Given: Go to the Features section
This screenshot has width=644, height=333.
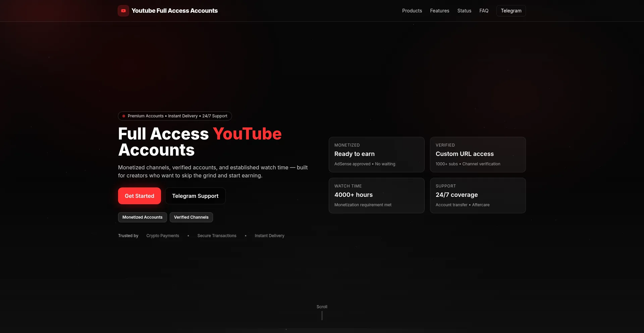Looking at the screenshot, I should click(439, 11).
